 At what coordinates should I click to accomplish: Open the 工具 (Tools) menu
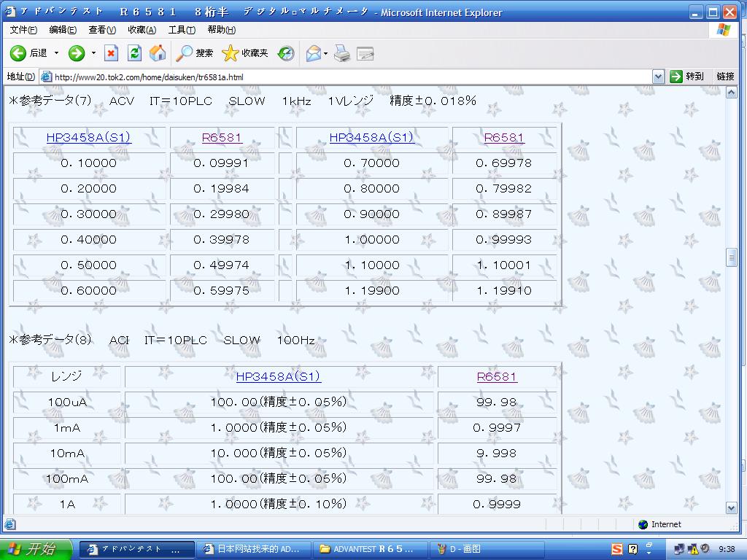click(x=182, y=29)
